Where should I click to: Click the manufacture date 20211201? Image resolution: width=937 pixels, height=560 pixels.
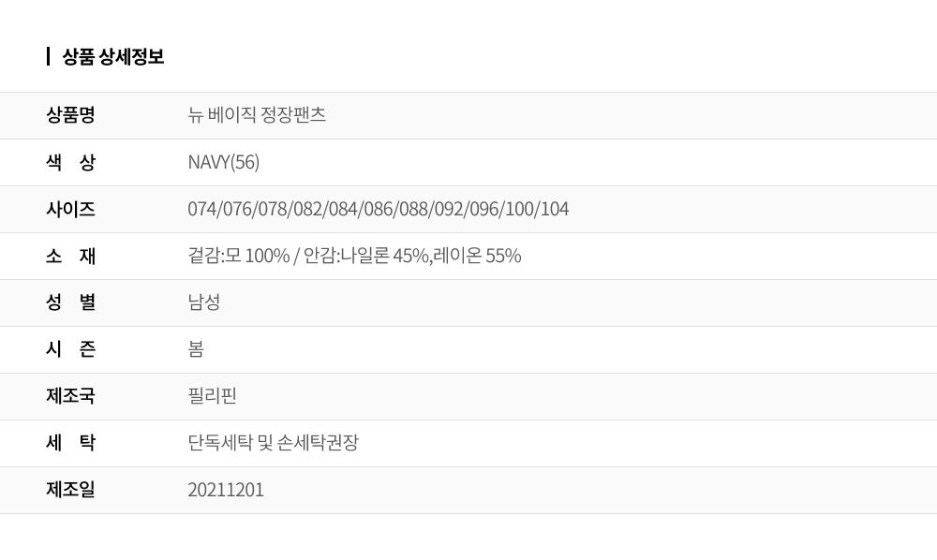tap(226, 490)
